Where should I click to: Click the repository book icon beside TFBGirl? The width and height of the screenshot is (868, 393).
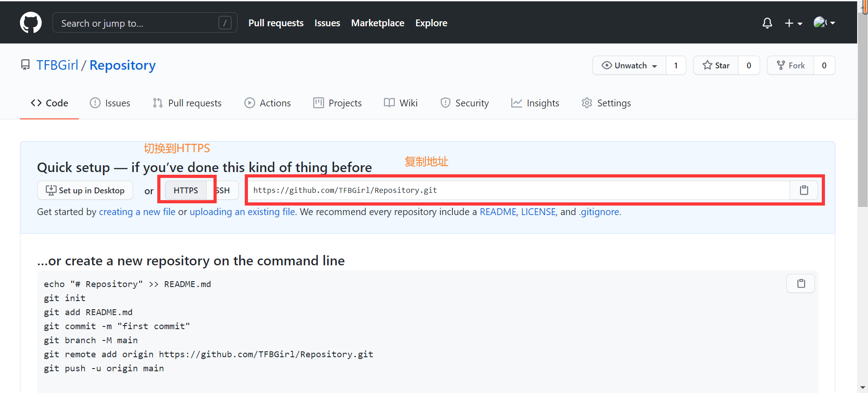click(25, 65)
